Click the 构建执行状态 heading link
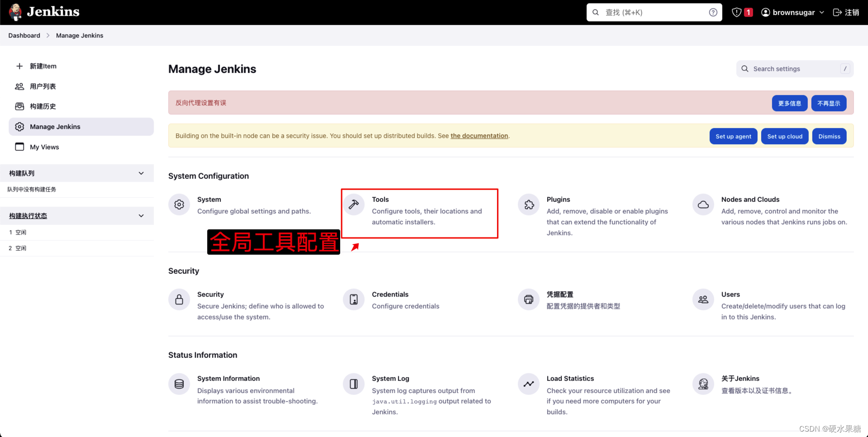This screenshot has width=868, height=437. pos(28,216)
